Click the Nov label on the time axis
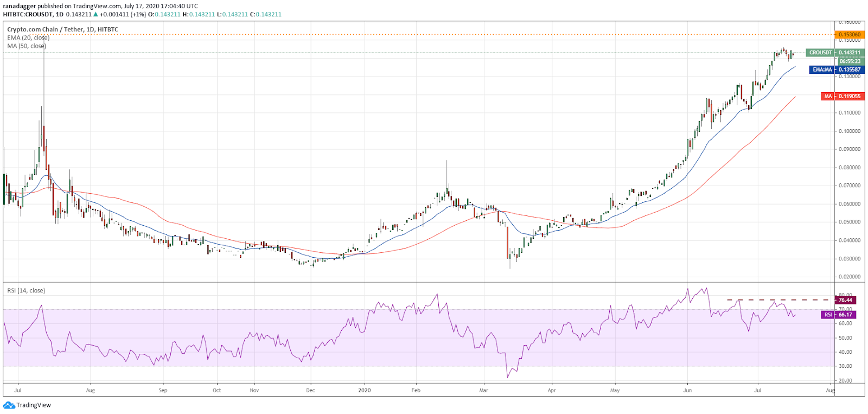 (x=254, y=390)
